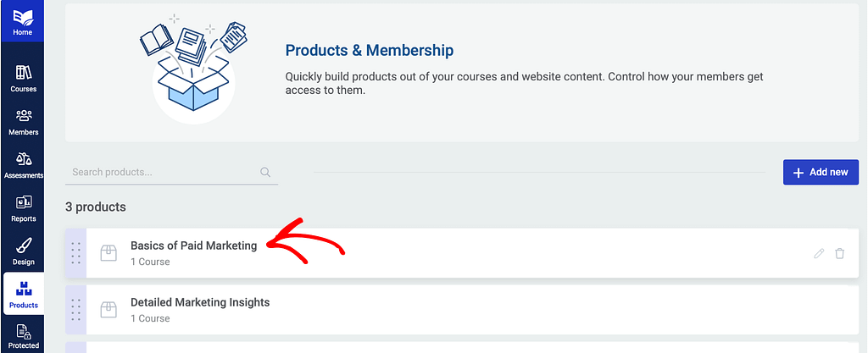The height and width of the screenshot is (353, 868).
Task: Open the Members section icon
Action: tap(24, 115)
